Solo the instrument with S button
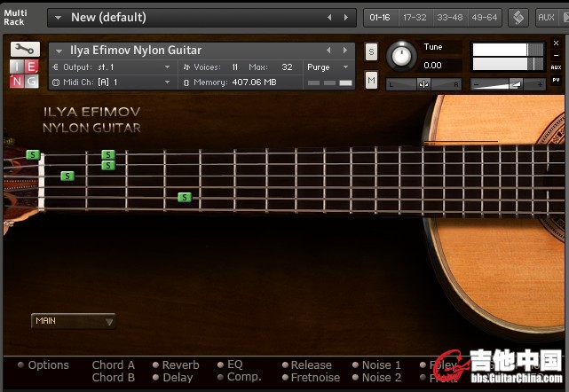The width and height of the screenshot is (569, 392). click(x=371, y=51)
